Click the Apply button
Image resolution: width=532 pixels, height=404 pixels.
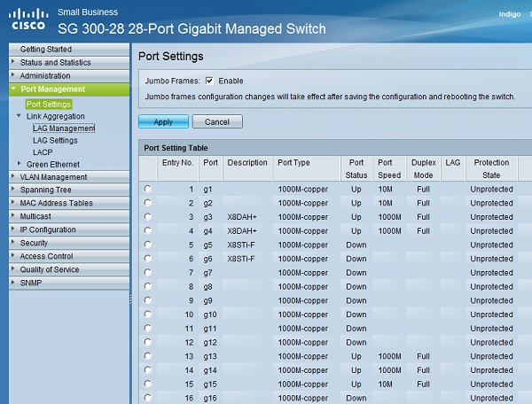pos(163,121)
